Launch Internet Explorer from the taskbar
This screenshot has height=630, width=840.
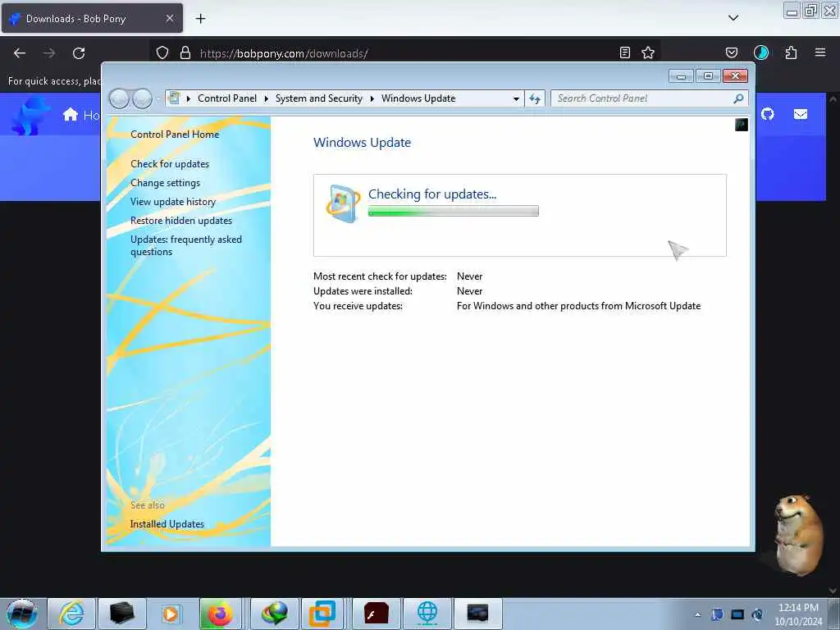71,614
